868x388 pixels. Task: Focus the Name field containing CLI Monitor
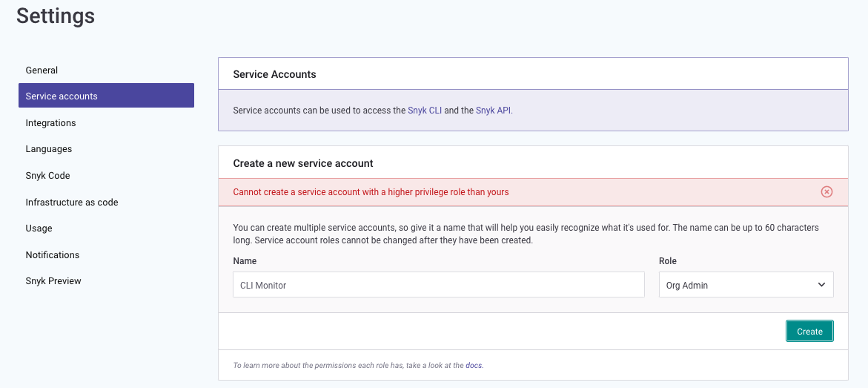(438, 285)
